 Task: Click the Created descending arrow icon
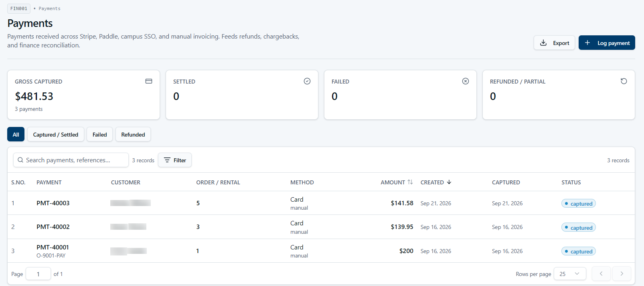449,182
